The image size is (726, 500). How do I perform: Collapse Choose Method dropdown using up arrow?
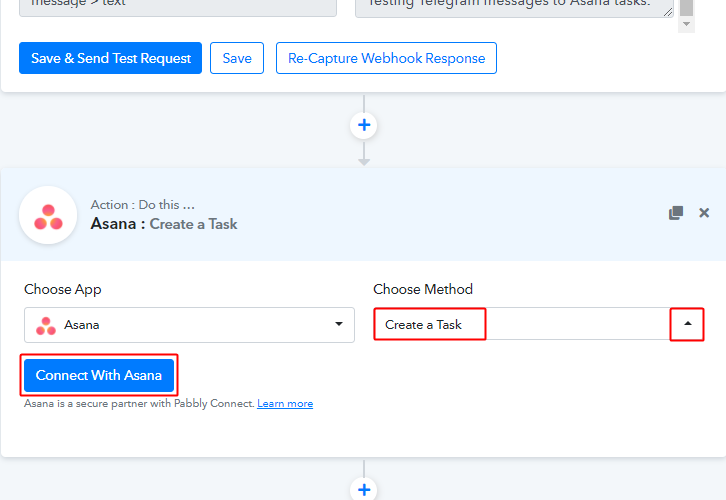pos(688,325)
